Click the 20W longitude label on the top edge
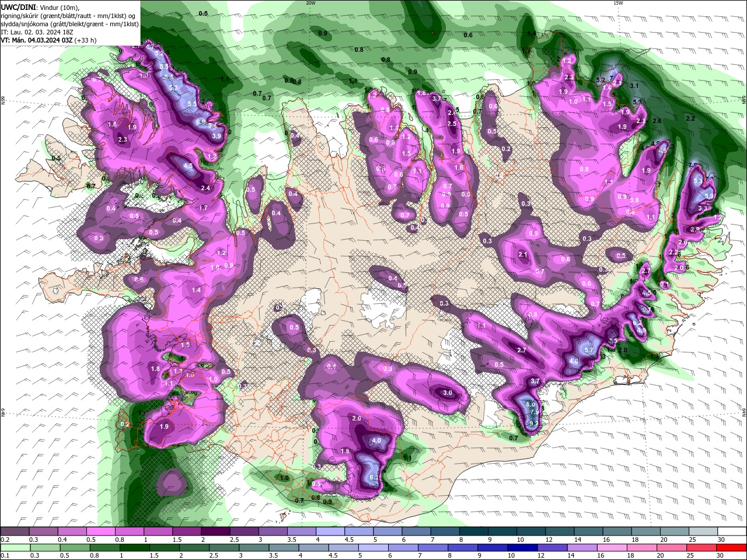 (x=310, y=3)
